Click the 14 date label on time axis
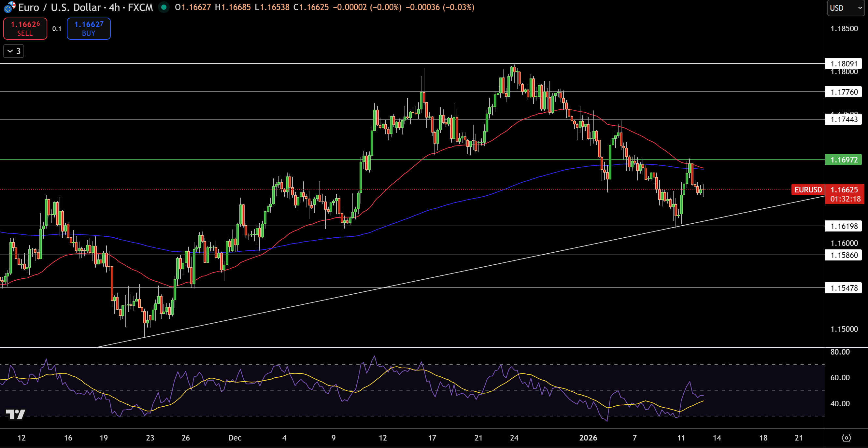868x448 pixels. click(x=717, y=438)
